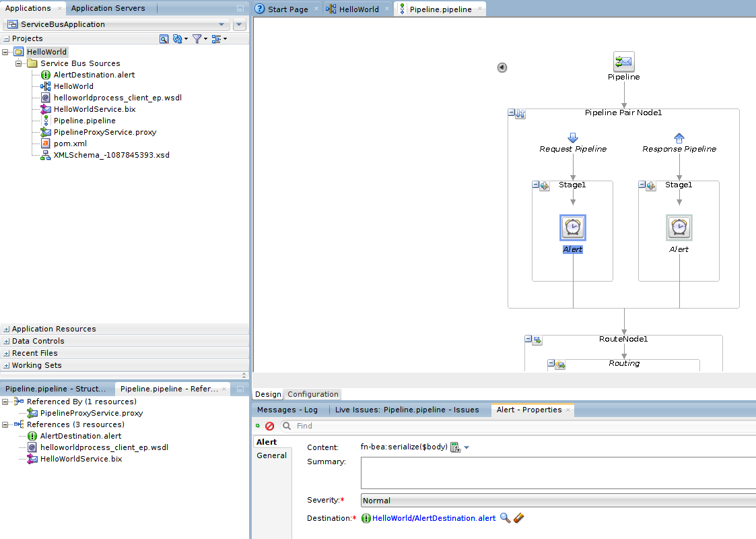756x539 pixels.
Task: Click the Find field in the Properties toolbar
Action: pos(316,426)
